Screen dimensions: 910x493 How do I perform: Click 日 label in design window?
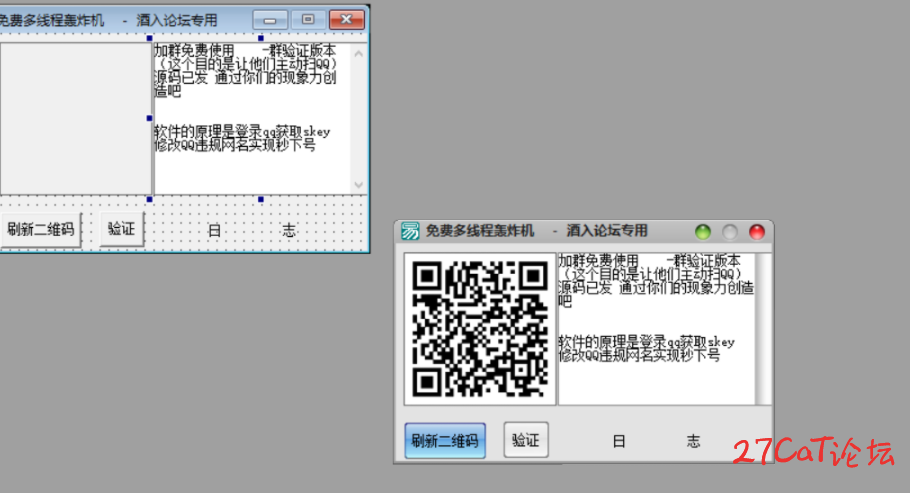(x=214, y=231)
